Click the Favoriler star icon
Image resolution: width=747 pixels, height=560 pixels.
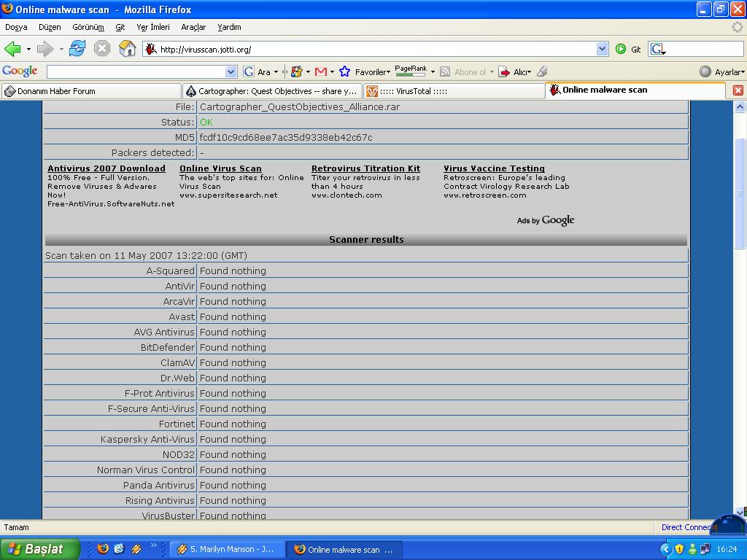[x=344, y=72]
